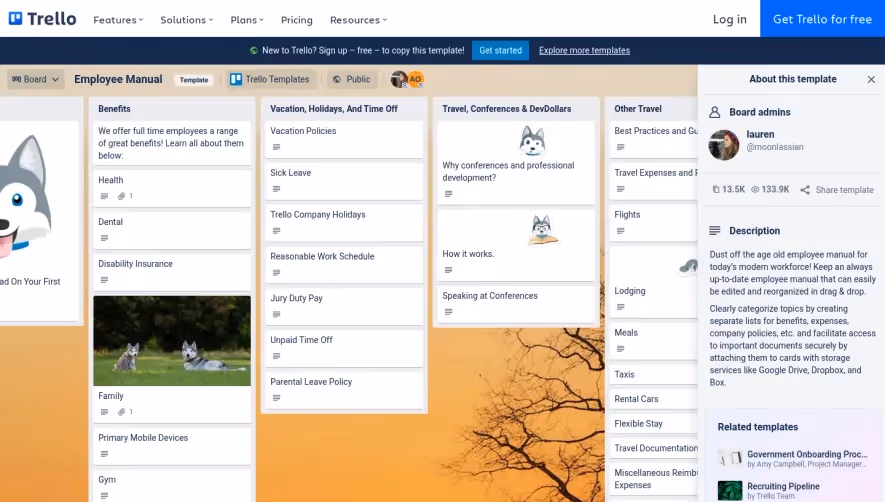Go to the Pricing page
The width and height of the screenshot is (885, 502).
tap(296, 20)
